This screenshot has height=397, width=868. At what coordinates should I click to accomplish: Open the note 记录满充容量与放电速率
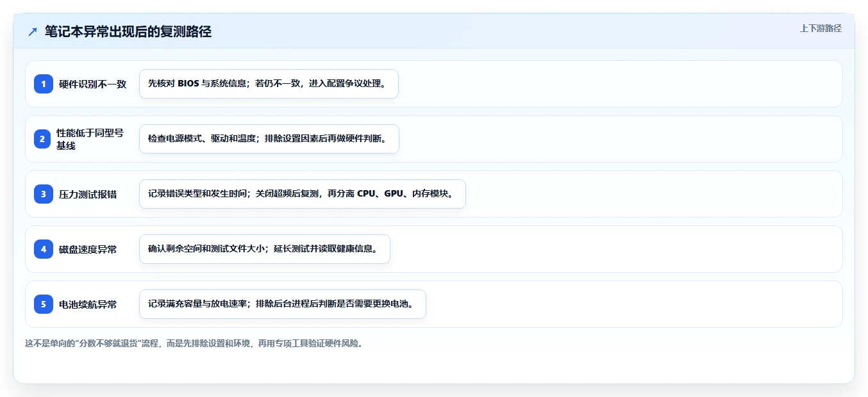283,304
